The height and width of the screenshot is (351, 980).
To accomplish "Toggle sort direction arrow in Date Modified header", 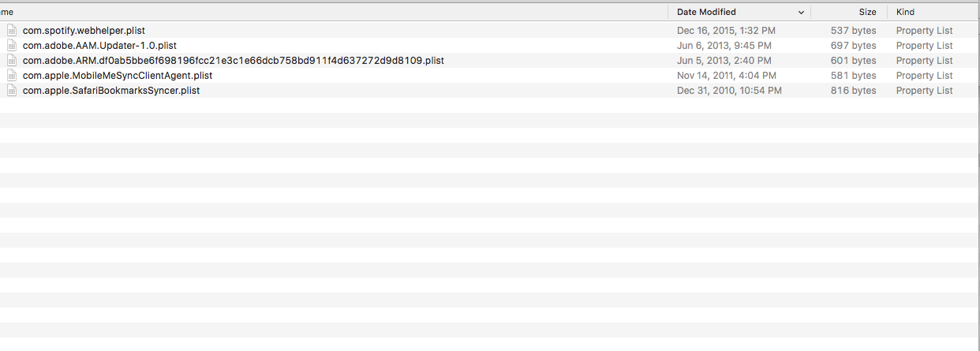I will (802, 13).
